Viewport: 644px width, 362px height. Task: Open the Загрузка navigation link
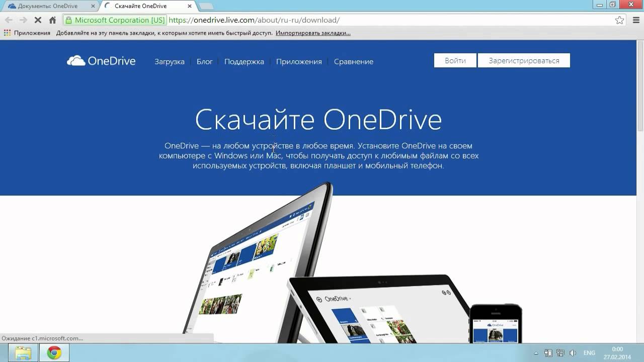coord(170,61)
